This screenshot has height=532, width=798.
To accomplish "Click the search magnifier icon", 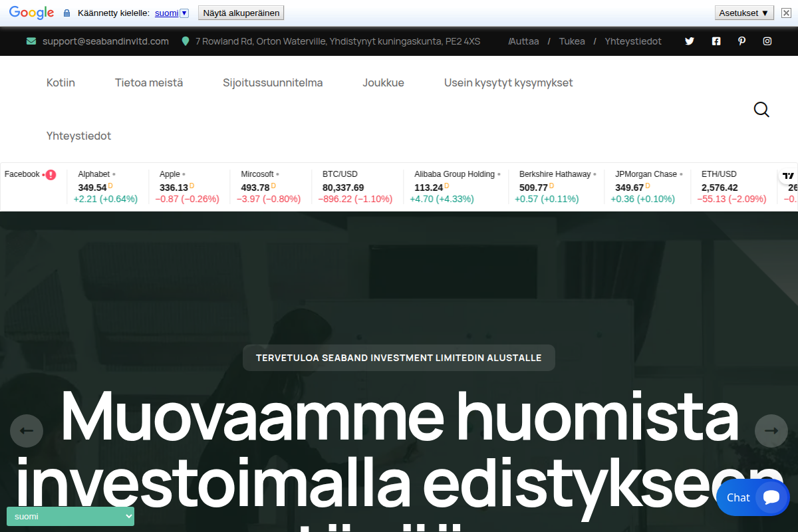I will tap(761, 109).
